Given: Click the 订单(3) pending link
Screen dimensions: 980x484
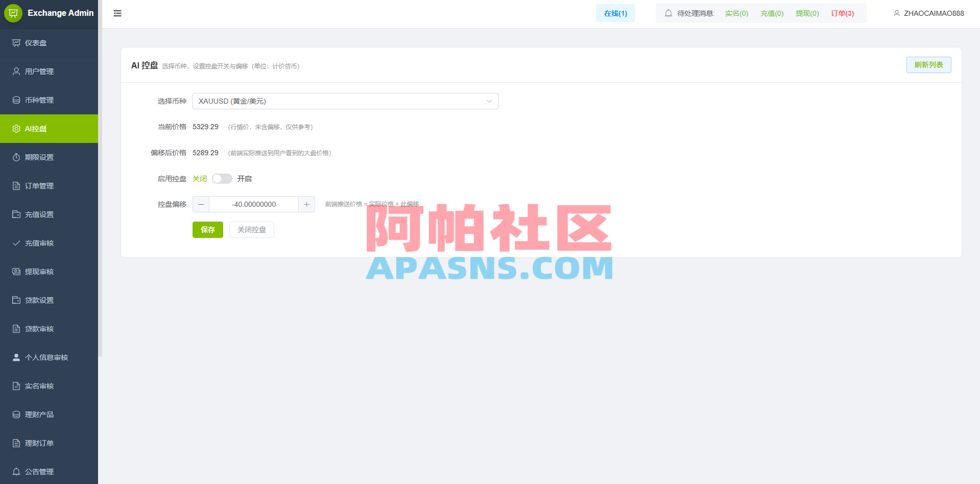Looking at the screenshot, I should click(842, 13).
